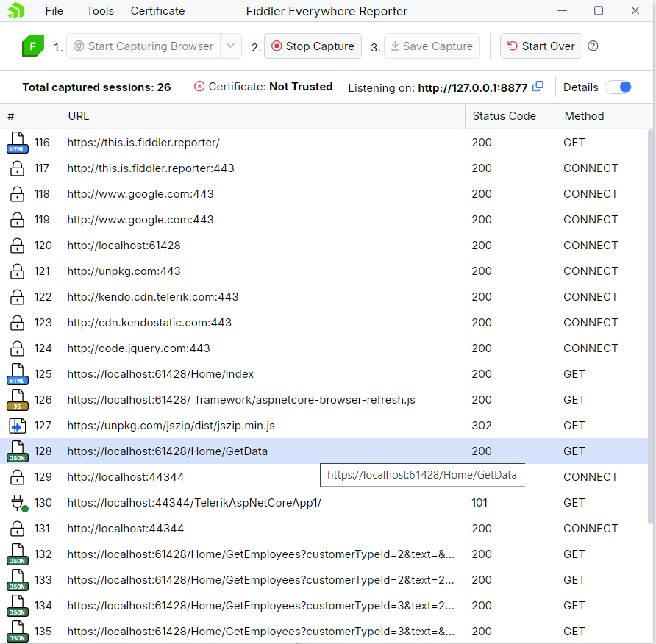This screenshot has width=656, height=644.
Task: Click websocket plug icon of session 130
Action: [x=19, y=503]
